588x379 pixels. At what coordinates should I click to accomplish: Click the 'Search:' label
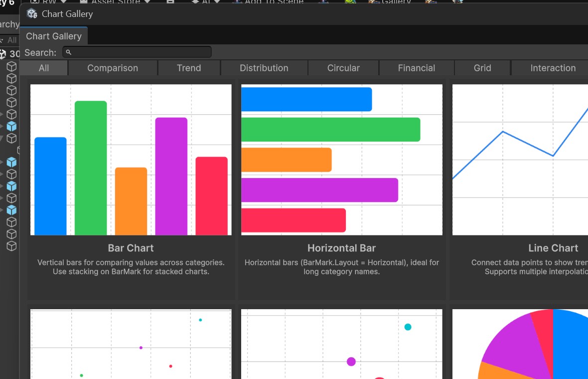tap(40, 52)
